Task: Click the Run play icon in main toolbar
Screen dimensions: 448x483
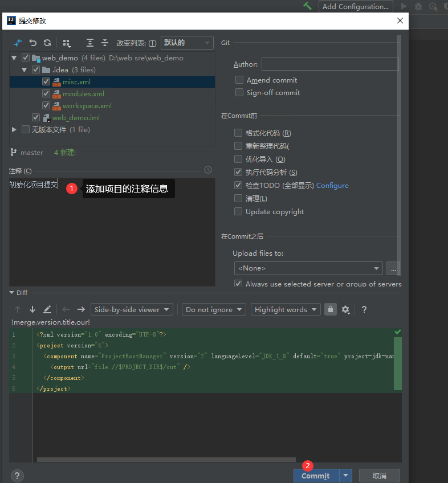Action: (404, 6)
